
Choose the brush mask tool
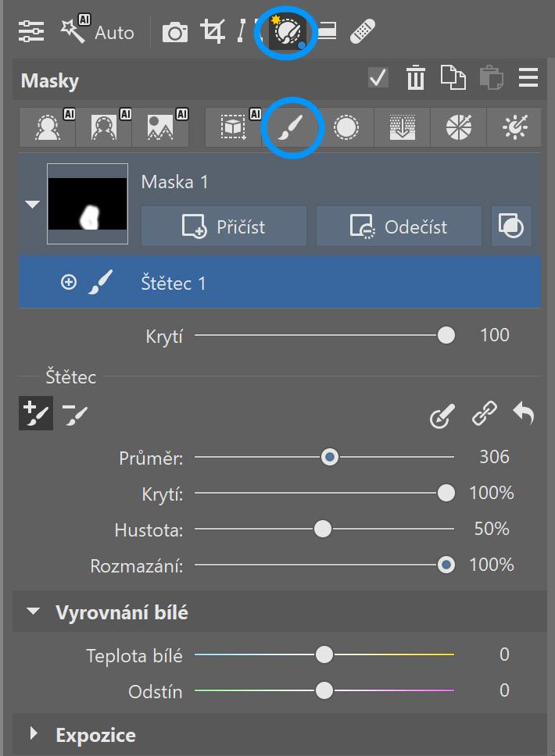[x=292, y=127]
